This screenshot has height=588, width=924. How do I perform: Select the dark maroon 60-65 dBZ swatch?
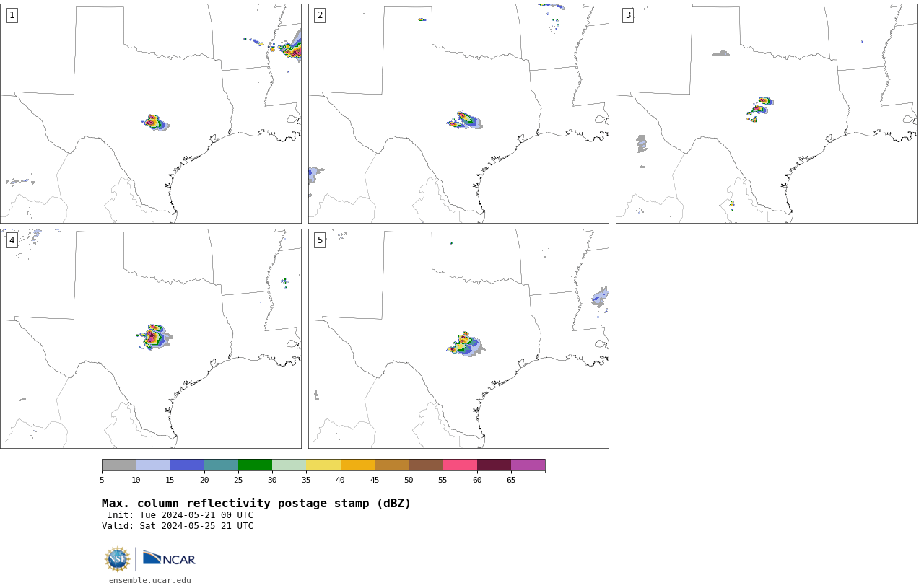point(494,465)
